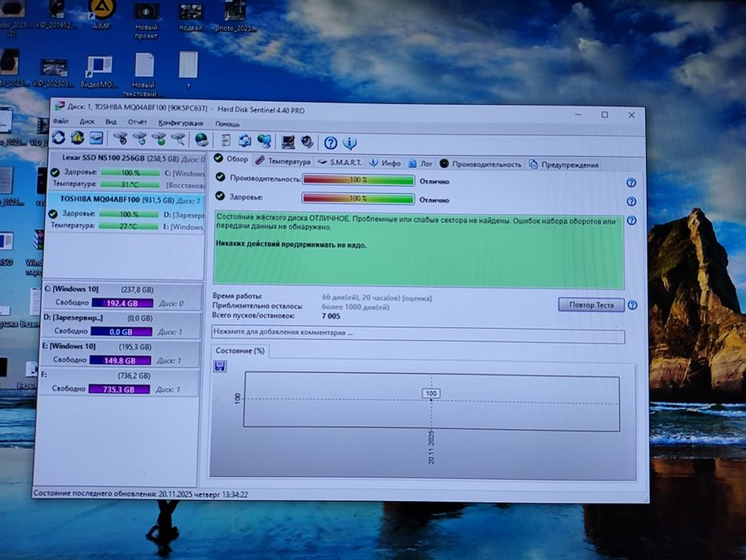Open the Помощь menu

227,124
